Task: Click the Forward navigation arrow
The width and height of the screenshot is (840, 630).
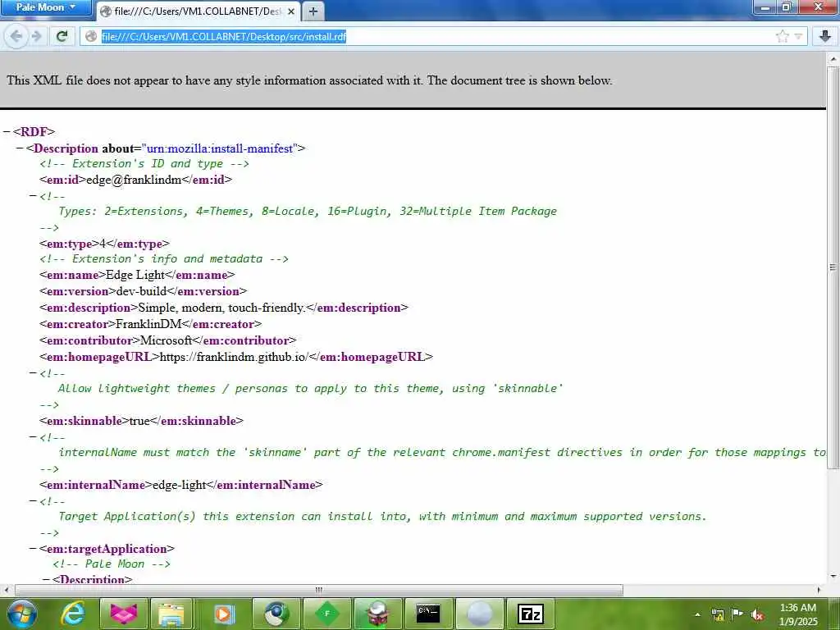Action: click(36, 36)
